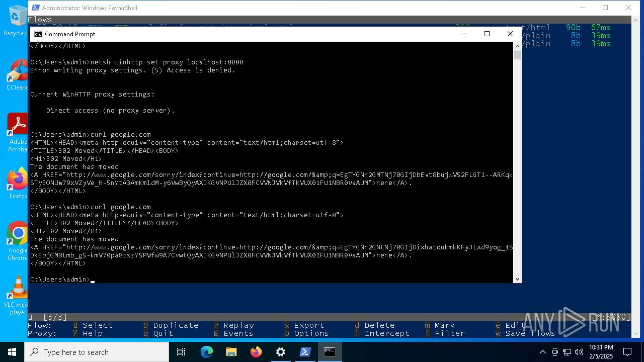The width and height of the screenshot is (644, 362).
Task: Click the network tray icon
Action: point(567,352)
